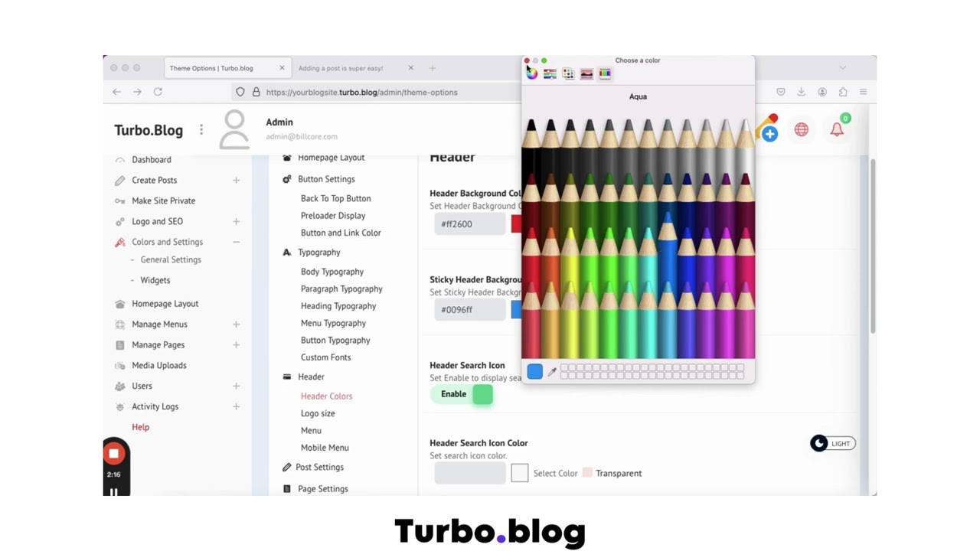Open the notifications bell
980x551 pixels.
[x=837, y=130]
